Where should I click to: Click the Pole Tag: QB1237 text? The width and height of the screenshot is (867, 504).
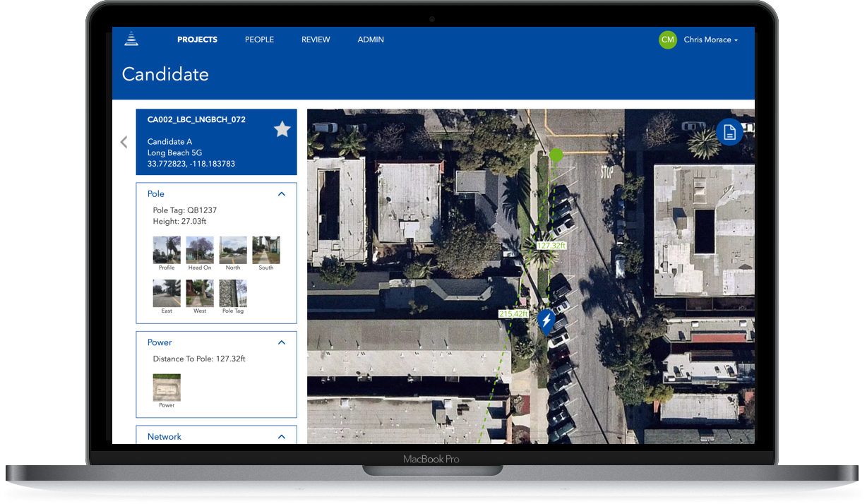[184, 210]
